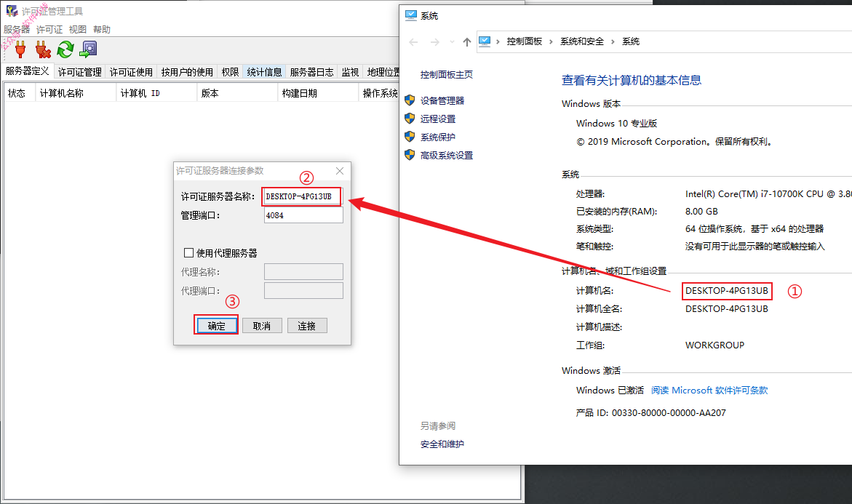Click product ID 00330-80000-00000-AA207 text
Image resolution: width=852 pixels, height=504 pixels.
[669, 413]
